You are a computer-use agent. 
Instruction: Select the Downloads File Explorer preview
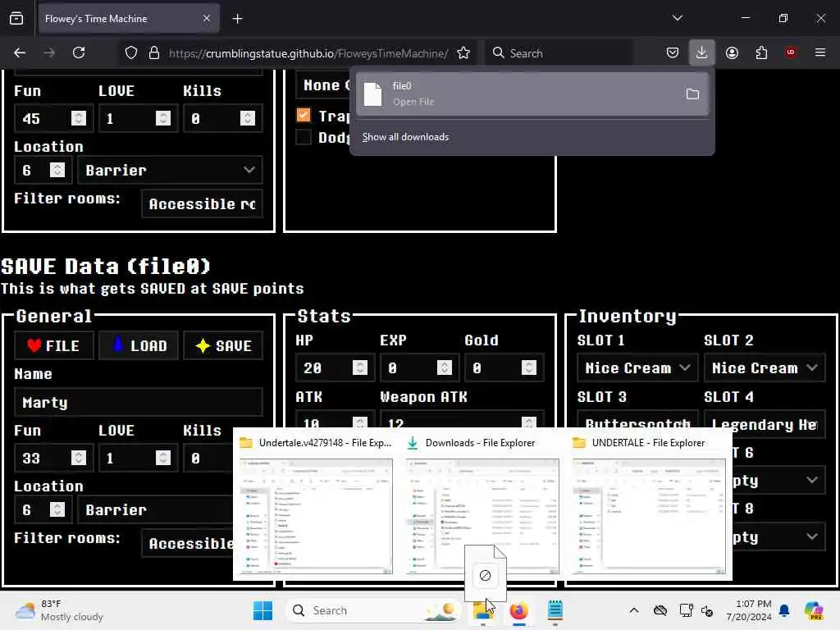[482, 506]
